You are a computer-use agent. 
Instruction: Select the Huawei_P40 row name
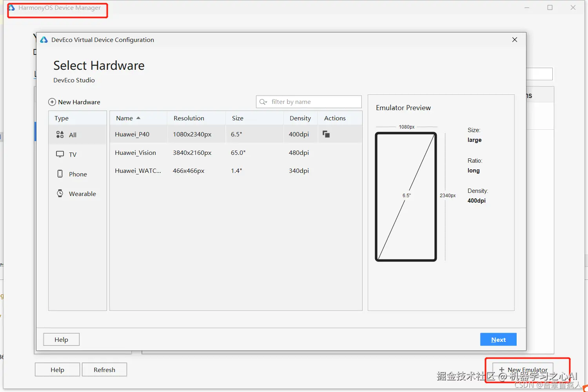tap(132, 134)
